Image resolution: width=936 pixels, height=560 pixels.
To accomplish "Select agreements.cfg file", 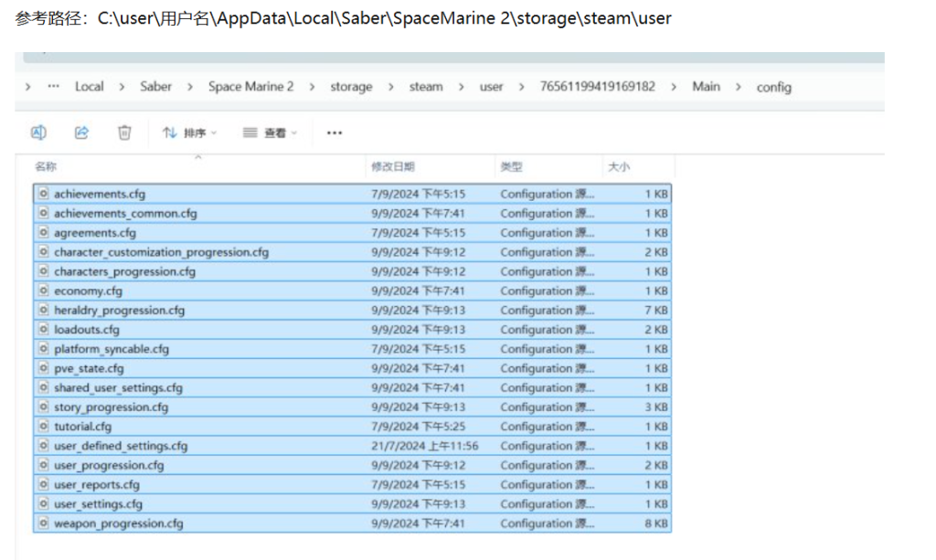I will tap(352, 233).
